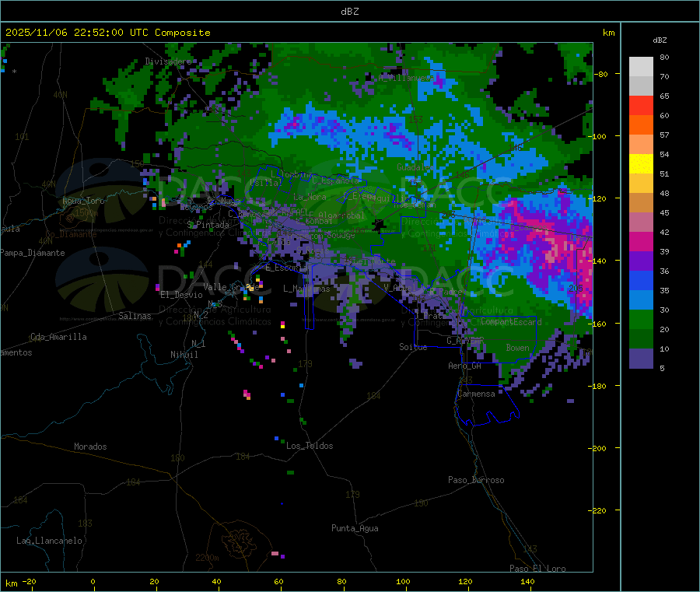Click the 'La_Nora' location label

pyautogui.click(x=310, y=197)
